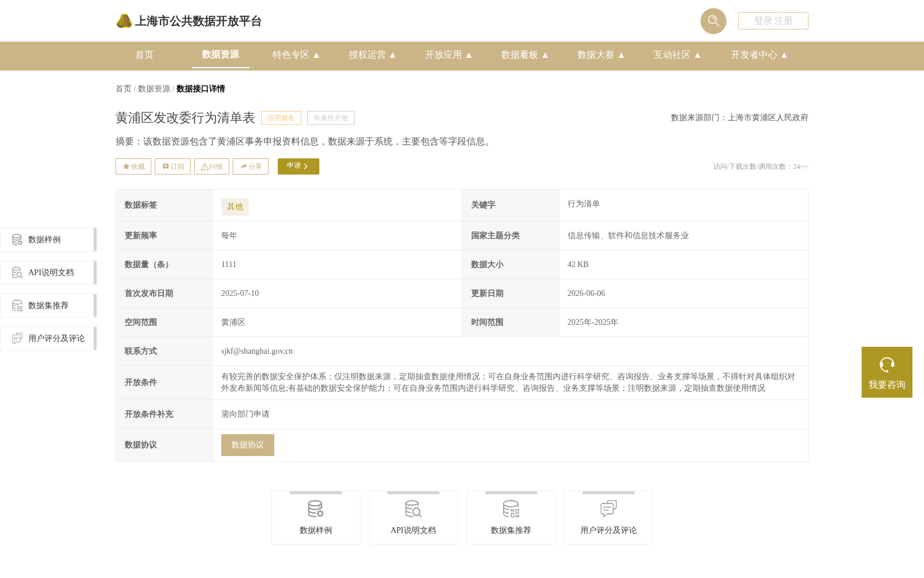924x578 pixels.
Task: Click bottom card label 数据集推荐
Action: [511, 531]
